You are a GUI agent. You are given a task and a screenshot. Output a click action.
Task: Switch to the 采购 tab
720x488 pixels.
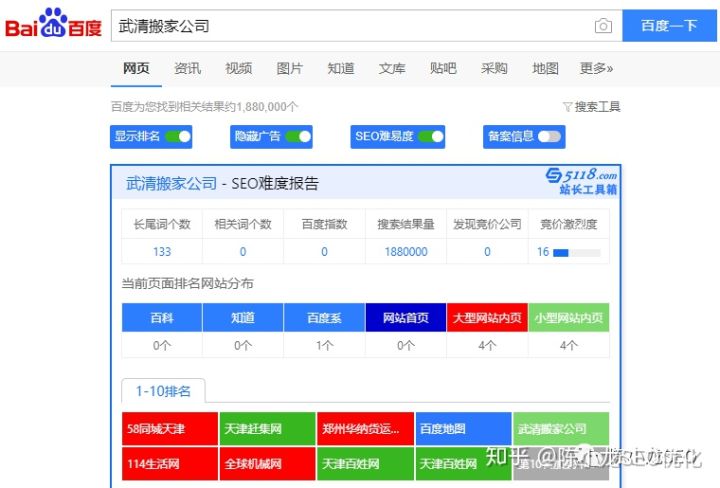(494, 68)
